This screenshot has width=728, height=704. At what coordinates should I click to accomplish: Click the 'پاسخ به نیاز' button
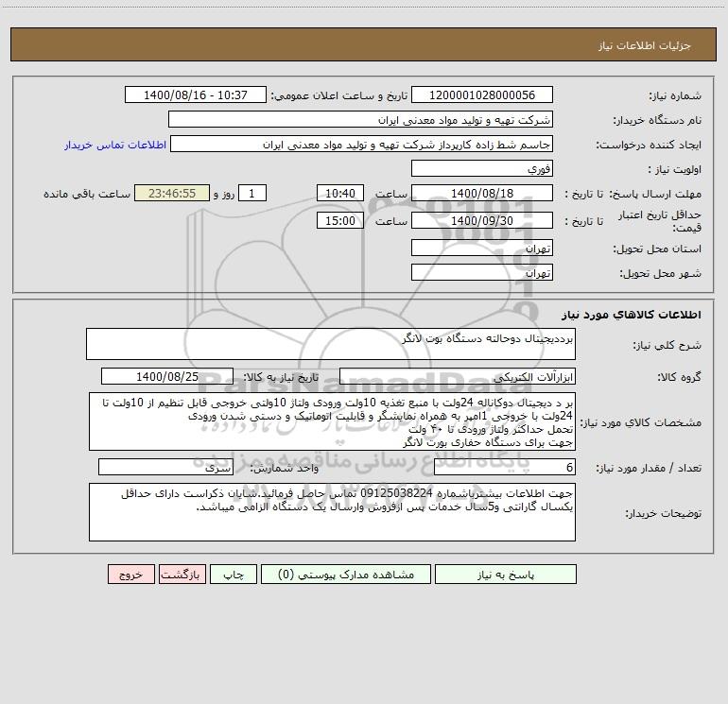[x=506, y=575]
